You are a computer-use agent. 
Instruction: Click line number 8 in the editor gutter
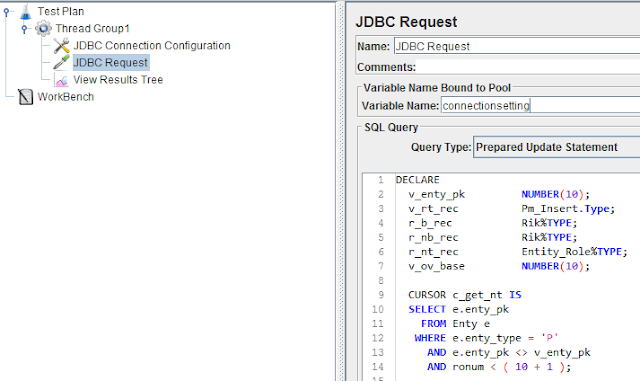click(x=380, y=281)
